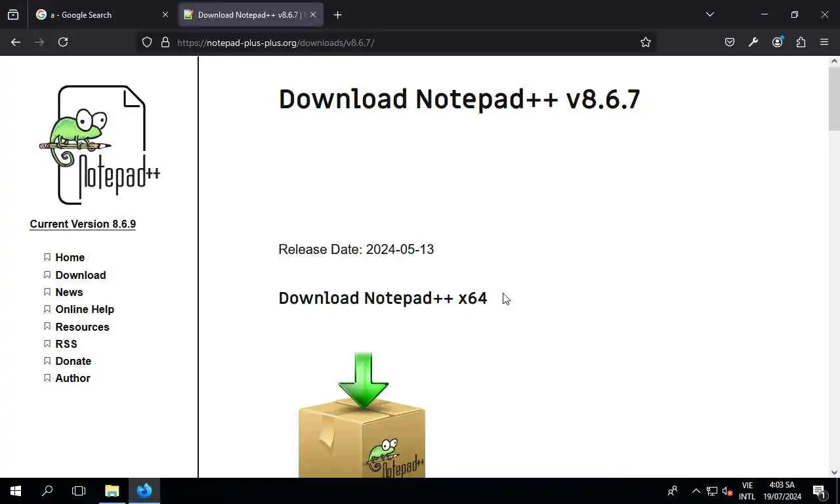Go to the Home sidebar link

coord(70,257)
